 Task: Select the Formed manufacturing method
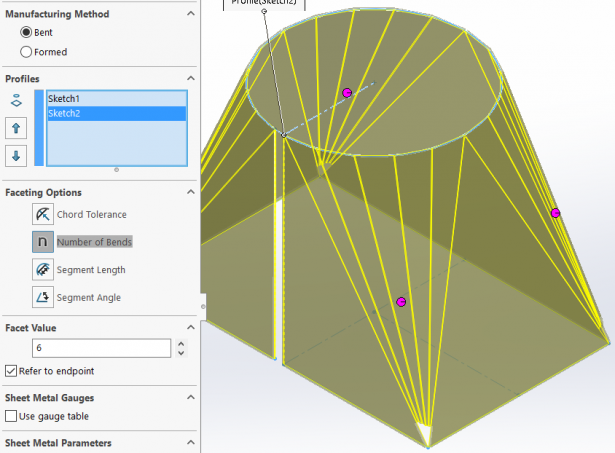26,52
